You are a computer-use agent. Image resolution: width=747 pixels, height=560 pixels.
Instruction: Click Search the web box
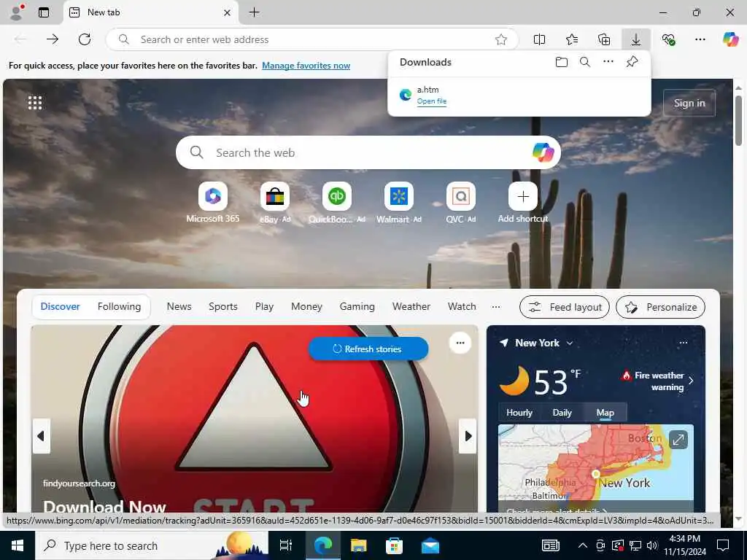point(368,152)
